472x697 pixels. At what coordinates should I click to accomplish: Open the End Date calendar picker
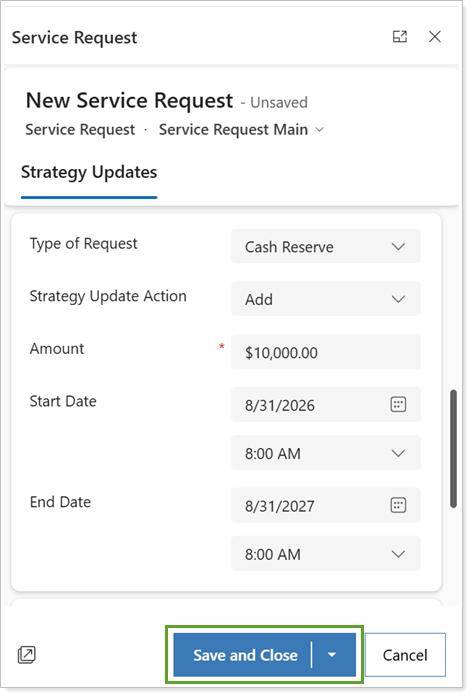click(398, 505)
